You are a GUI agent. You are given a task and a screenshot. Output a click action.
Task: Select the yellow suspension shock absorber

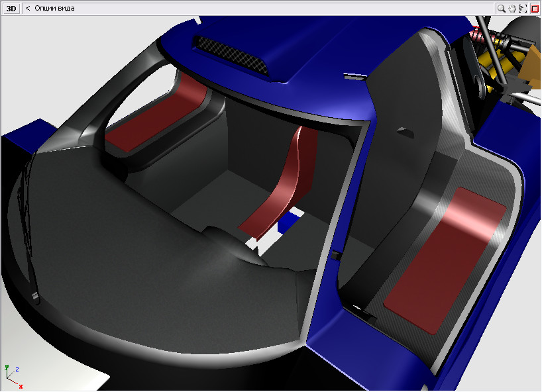(x=502, y=63)
